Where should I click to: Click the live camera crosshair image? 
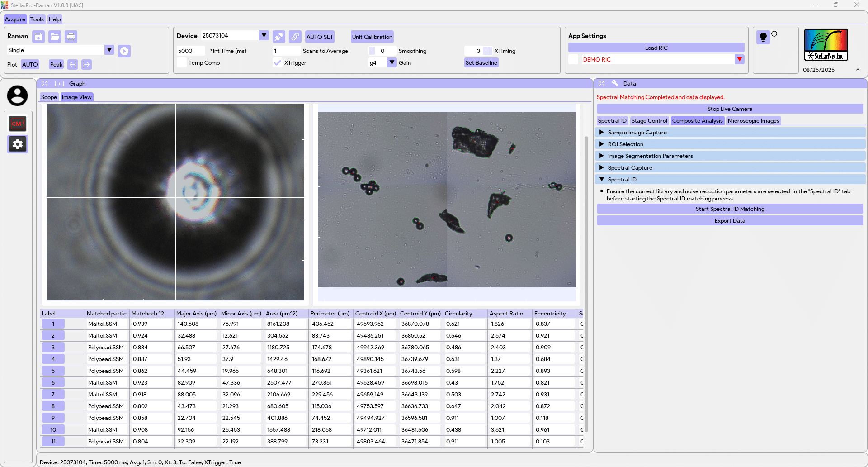click(175, 202)
